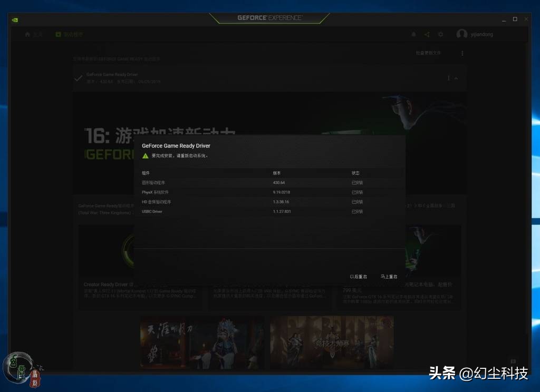Open the three-dot menu near 检查更新文件
This screenshot has width=540, height=392.
point(462,53)
